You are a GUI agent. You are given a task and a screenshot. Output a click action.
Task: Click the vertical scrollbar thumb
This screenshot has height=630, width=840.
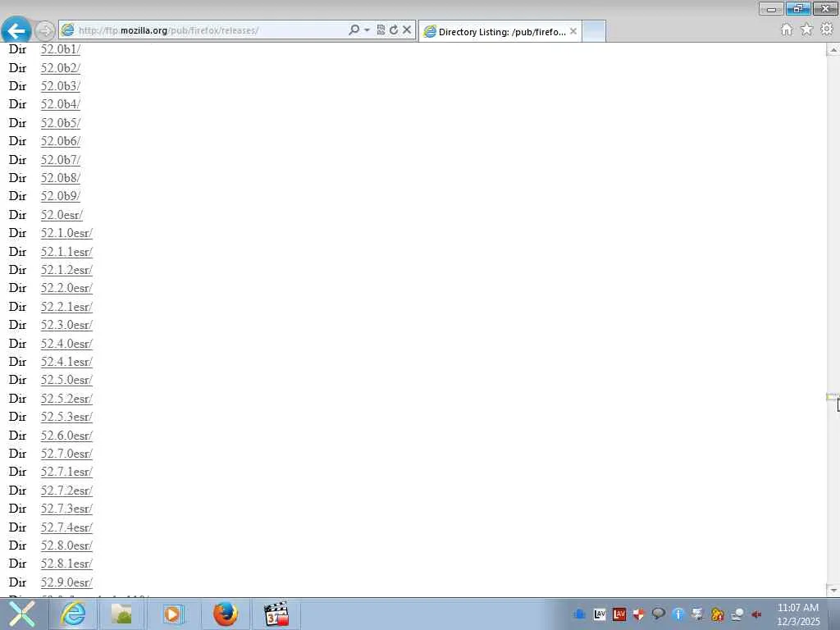pos(833,397)
